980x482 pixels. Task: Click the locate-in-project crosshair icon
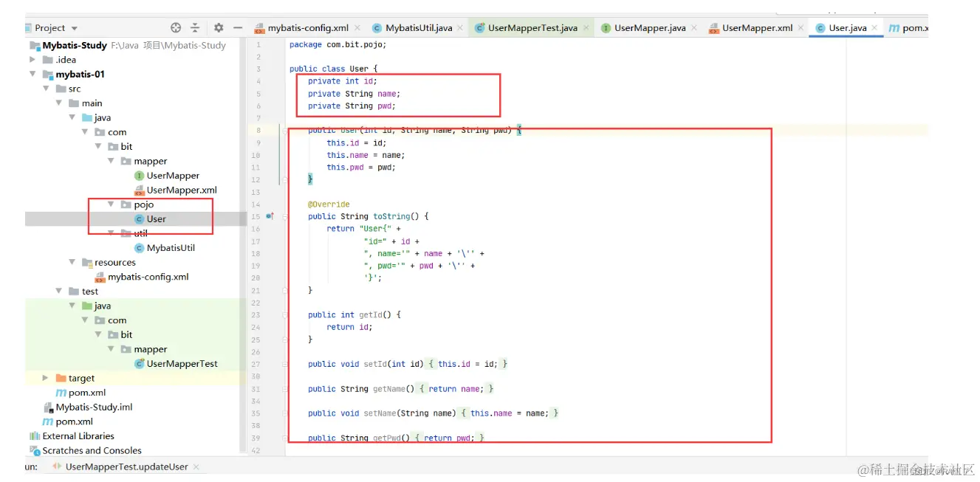coord(176,27)
